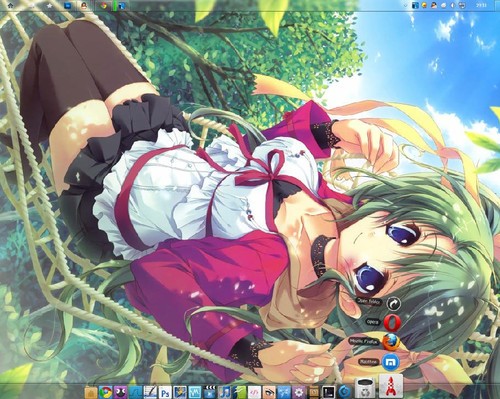Launch Mozilla Firefox from the stack
The image size is (500, 399).
(391, 342)
